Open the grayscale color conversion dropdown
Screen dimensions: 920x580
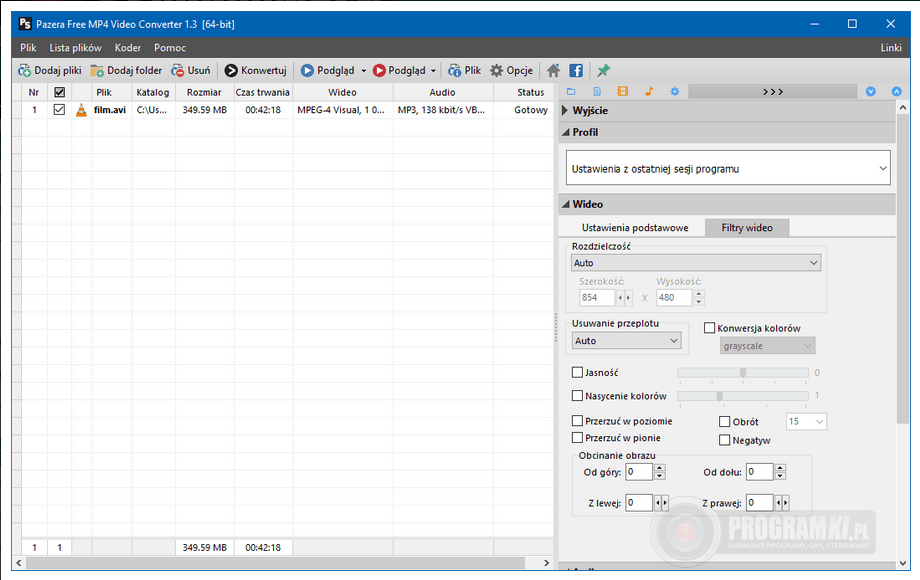[767, 346]
